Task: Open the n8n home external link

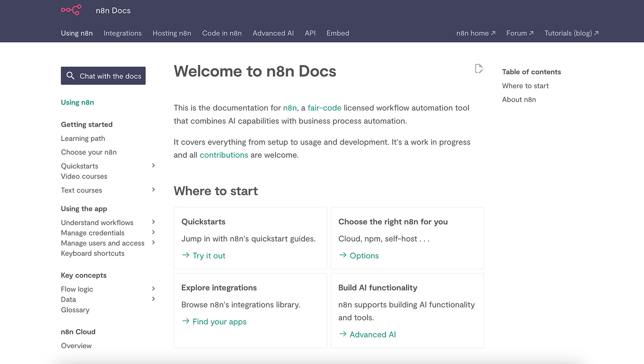Action: (476, 33)
